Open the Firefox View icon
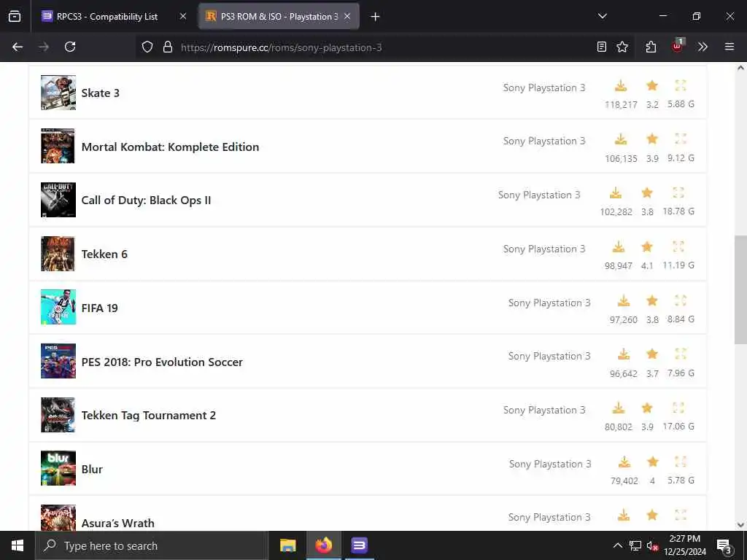 click(x=15, y=17)
